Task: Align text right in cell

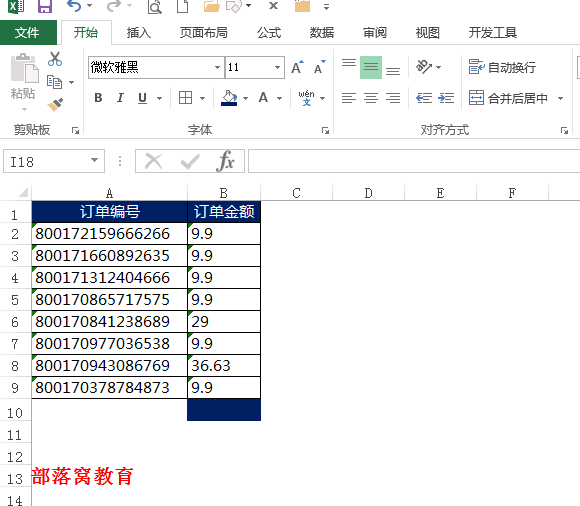Action: click(393, 98)
